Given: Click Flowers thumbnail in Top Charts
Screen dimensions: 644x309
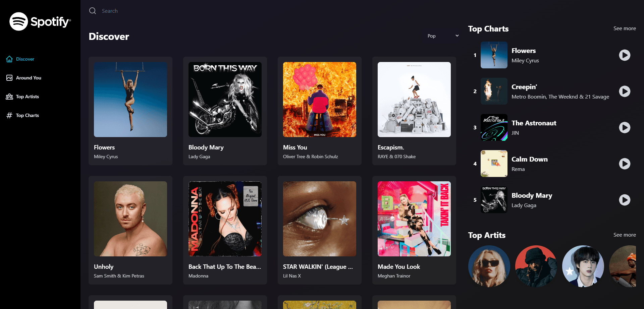Looking at the screenshot, I should 494,55.
